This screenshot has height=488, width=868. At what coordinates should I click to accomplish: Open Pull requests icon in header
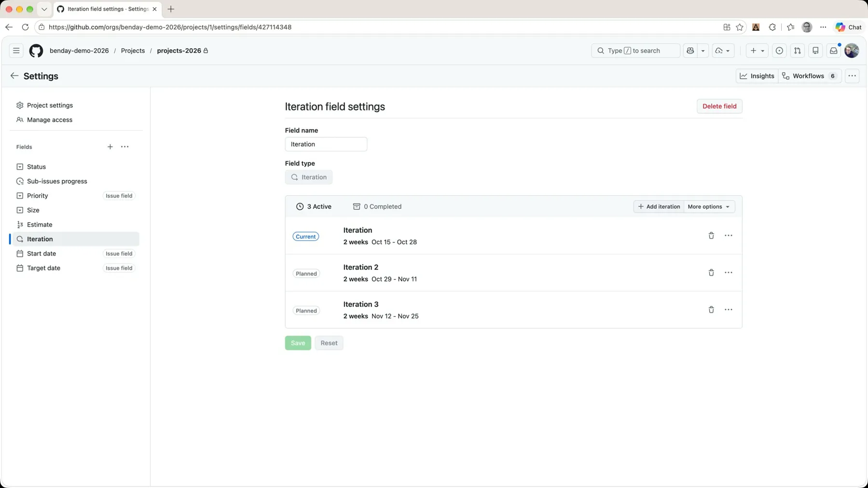798,51
